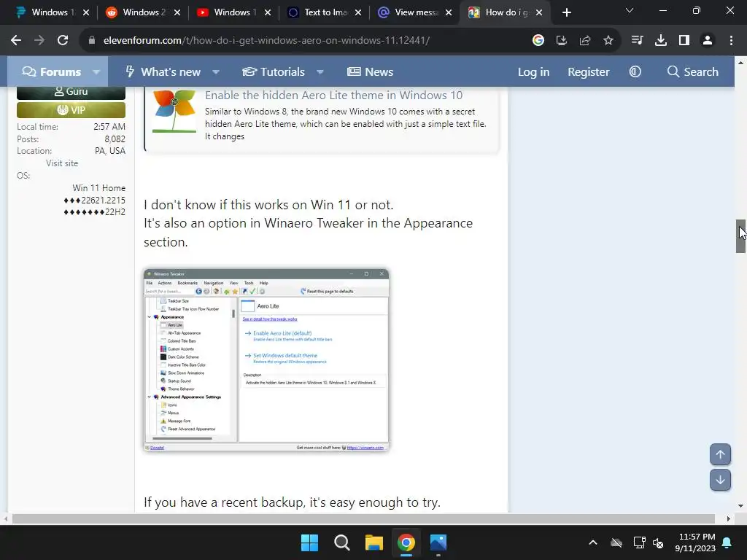747x560 pixels.
Task: Expand the What's new dropdown arrow
Action: click(x=216, y=72)
